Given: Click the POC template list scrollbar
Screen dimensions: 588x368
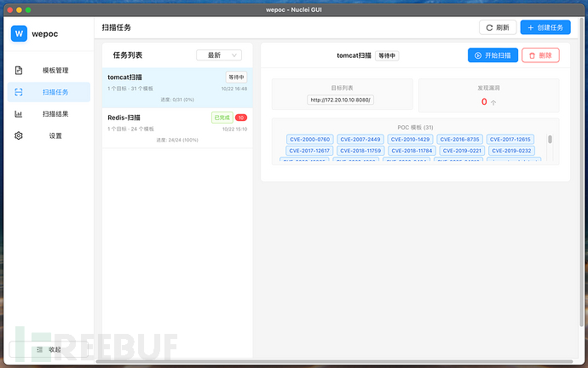Looking at the screenshot, I should tap(550, 140).
